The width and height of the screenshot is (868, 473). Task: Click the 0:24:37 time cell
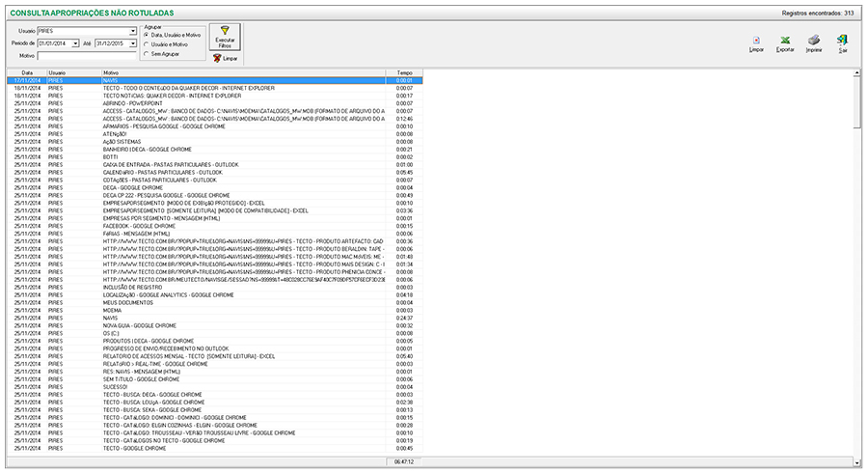pos(404,319)
